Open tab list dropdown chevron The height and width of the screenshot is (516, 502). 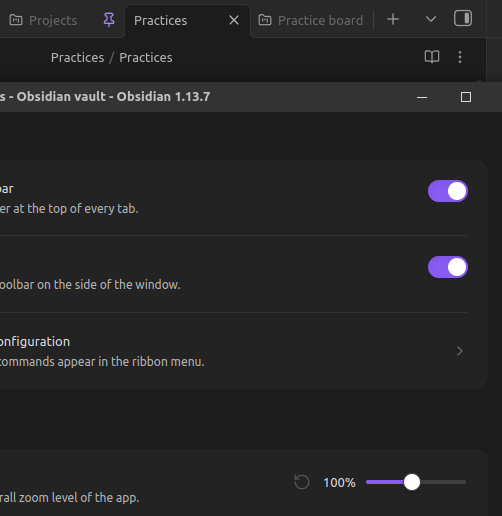click(x=431, y=19)
